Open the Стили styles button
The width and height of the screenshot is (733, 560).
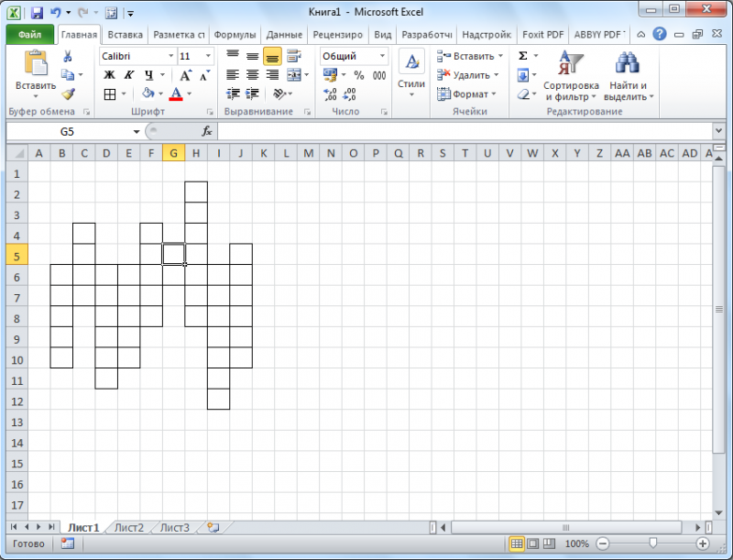411,74
